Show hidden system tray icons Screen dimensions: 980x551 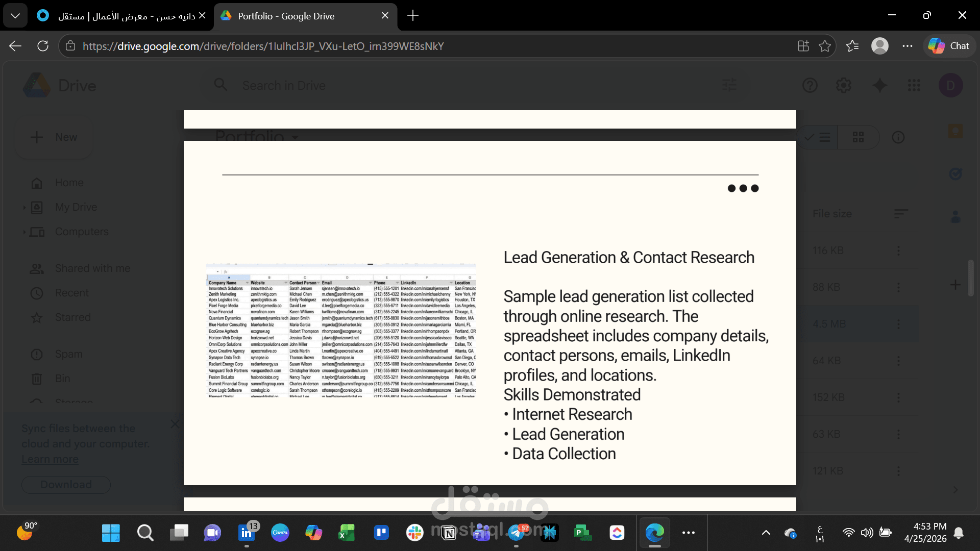pos(766,533)
